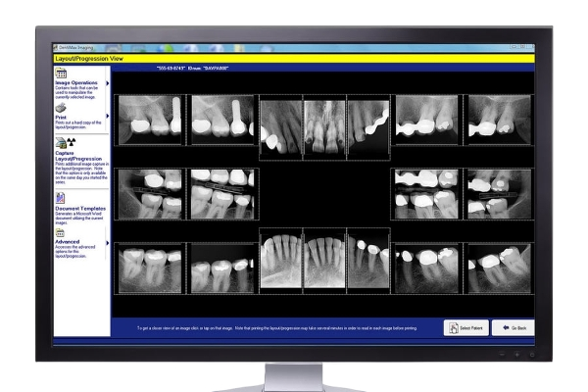Click the Select Patient button
Image resolution: width=588 pixels, height=392 pixels.
coord(466,326)
